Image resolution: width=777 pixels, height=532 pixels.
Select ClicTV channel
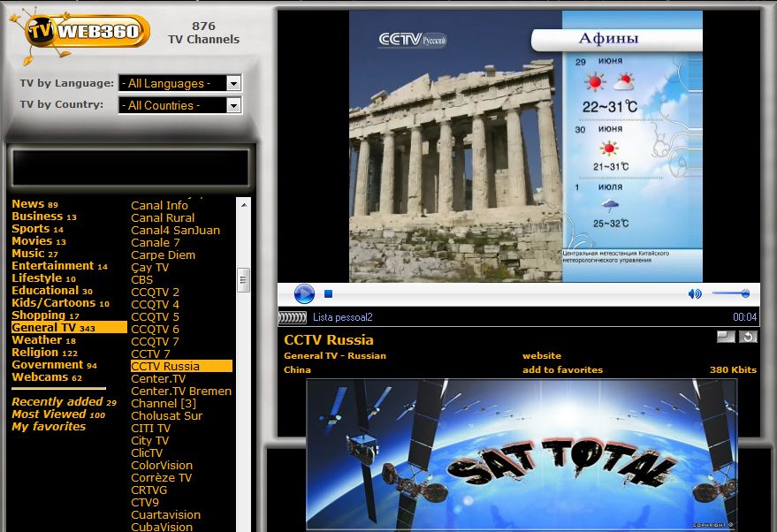click(147, 453)
